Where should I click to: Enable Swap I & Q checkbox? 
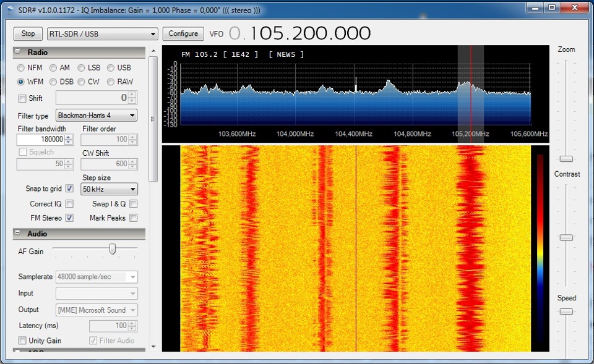[x=134, y=203]
